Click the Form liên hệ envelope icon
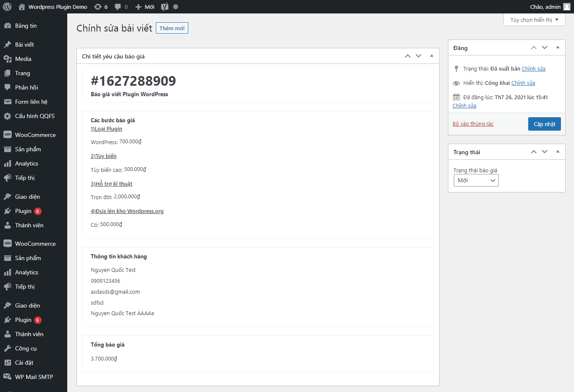Screen dimensions: 574x392 [x=8, y=102]
